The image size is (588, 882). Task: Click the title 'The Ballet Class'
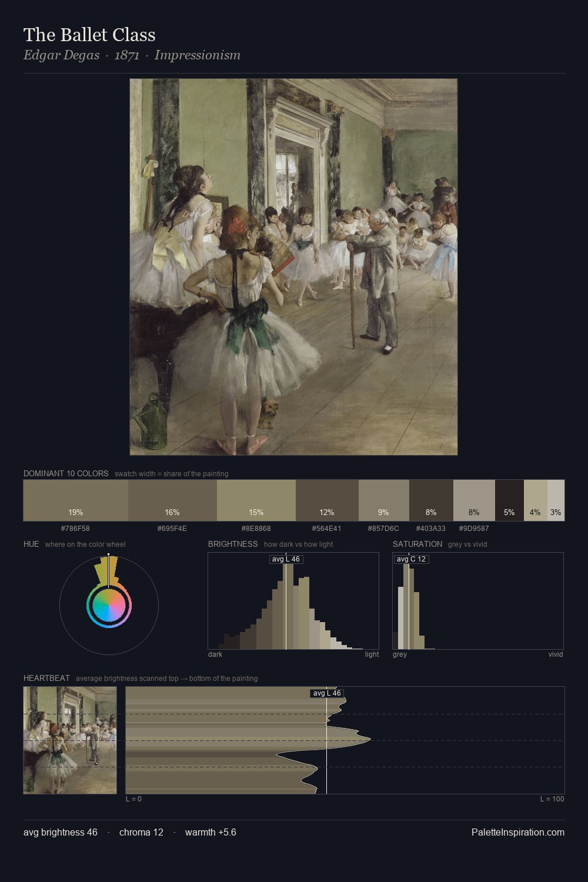click(89, 35)
